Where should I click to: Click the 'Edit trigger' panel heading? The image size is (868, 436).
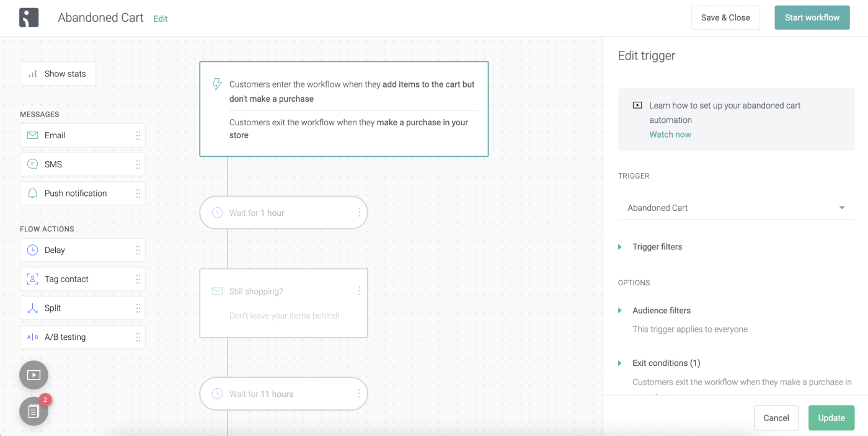pos(647,56)
